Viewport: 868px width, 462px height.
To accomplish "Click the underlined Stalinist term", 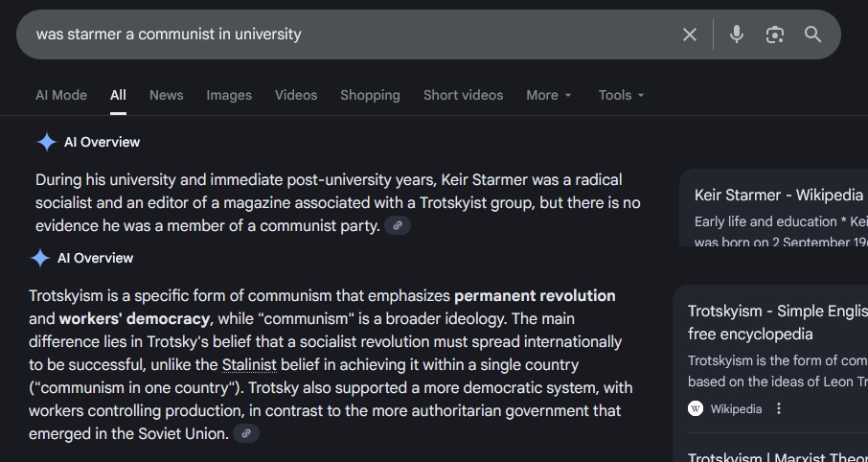I will point(249,365).
